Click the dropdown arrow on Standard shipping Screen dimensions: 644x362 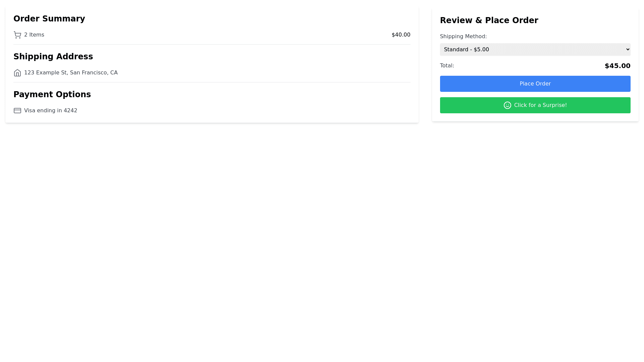click(x=628, y=50)
